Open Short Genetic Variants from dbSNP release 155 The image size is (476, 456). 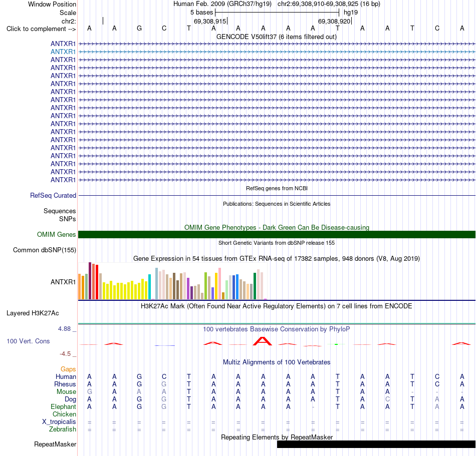(x=277, y=243)
